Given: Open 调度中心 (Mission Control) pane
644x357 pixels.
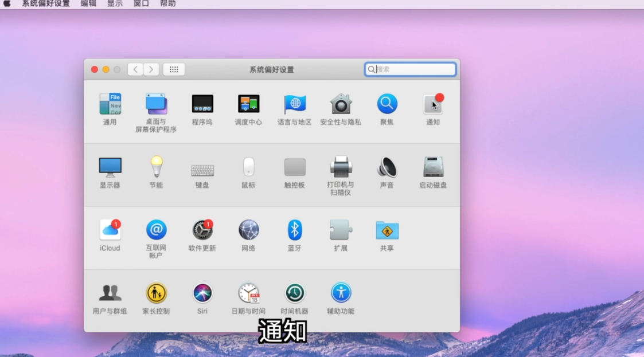Looking at the screenshot, I should point(248,104).
